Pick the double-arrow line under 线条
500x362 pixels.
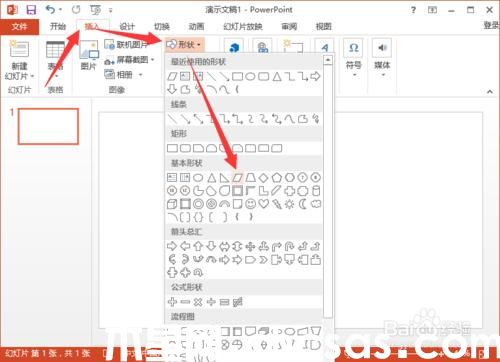pos(198,119)
